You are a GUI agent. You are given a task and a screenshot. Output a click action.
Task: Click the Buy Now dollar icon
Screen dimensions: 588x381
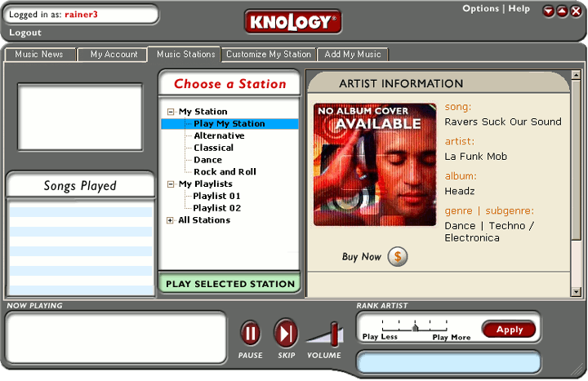tap(397, 256)
